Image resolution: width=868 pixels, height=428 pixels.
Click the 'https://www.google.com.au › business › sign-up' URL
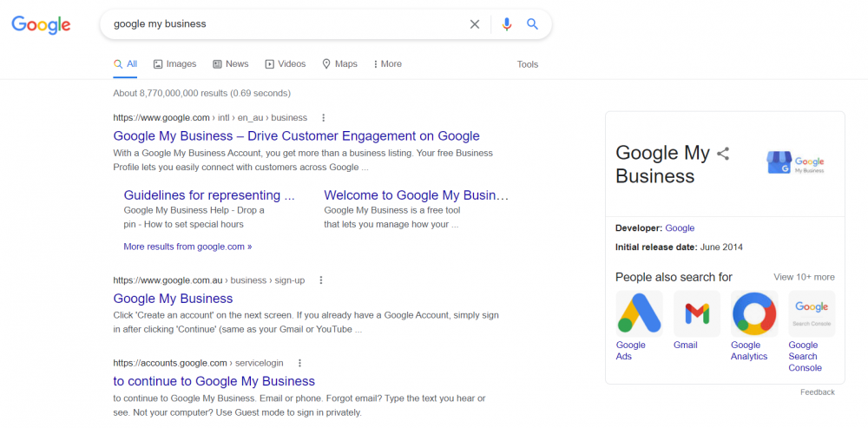pyautogui.click(x=208, y=280)
